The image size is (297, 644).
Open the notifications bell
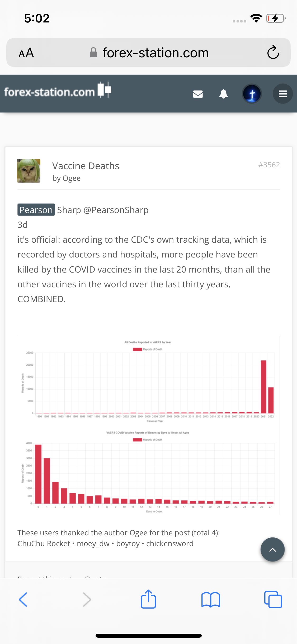point(223,94)
